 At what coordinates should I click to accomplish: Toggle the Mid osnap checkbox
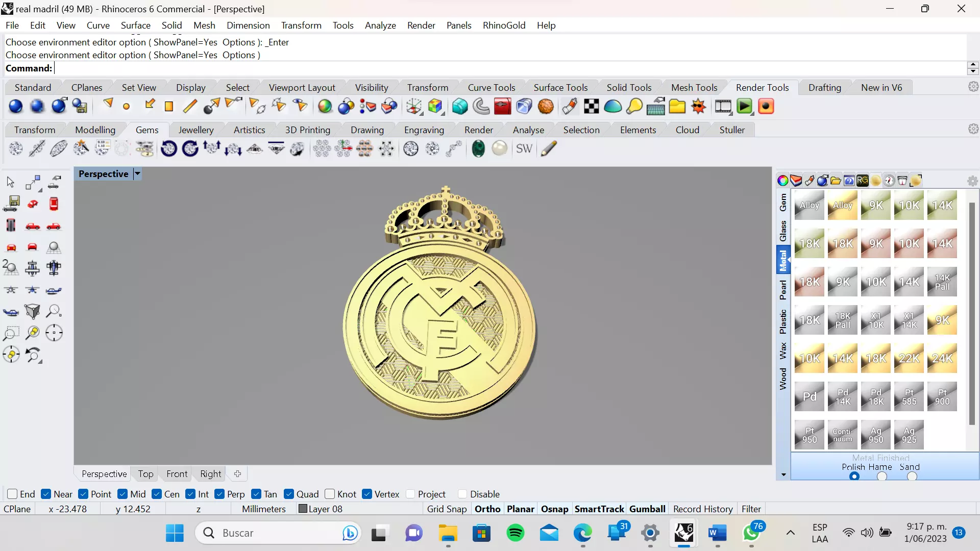pyautogui.click(x=122, y=494)
